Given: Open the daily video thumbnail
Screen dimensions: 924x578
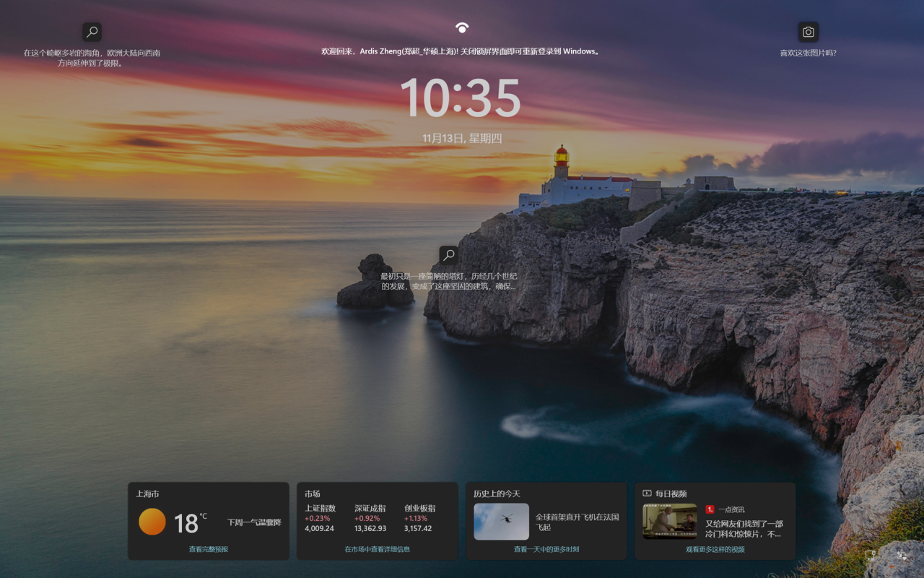Looking at the screenshot, I should click(x=669, y=522).
